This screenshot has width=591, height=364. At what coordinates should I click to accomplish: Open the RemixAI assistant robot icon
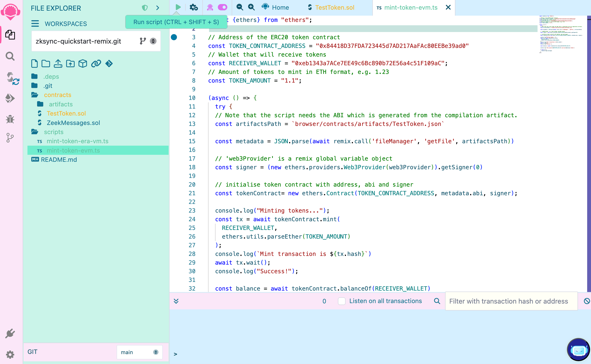click(210, 7)
